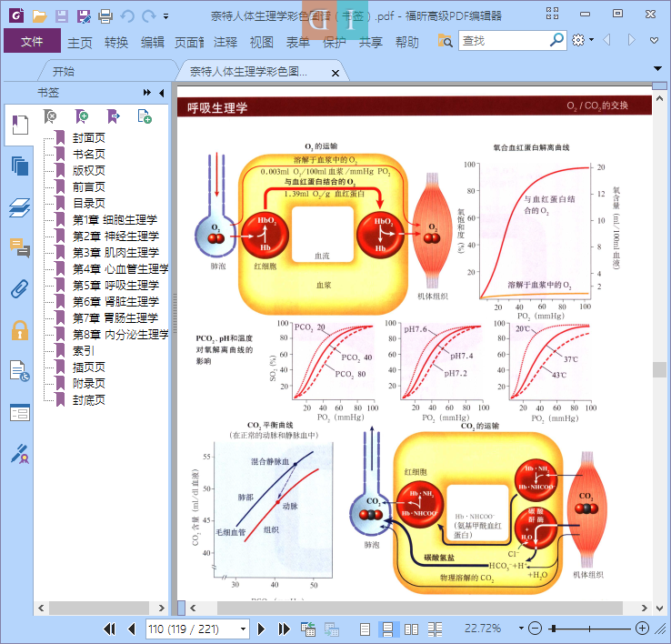This screenshot has height=644, width=671.
Task: Open the 帮助 ribbon tab
Action: 407,42
